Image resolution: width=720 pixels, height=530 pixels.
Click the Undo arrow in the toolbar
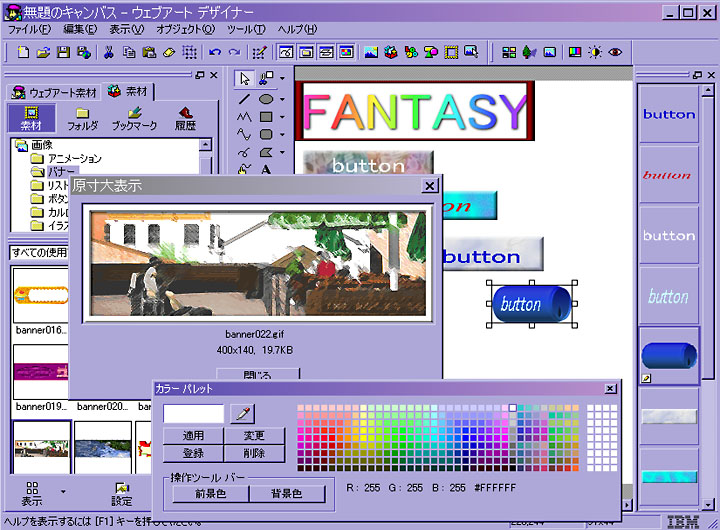click(215, 52)
